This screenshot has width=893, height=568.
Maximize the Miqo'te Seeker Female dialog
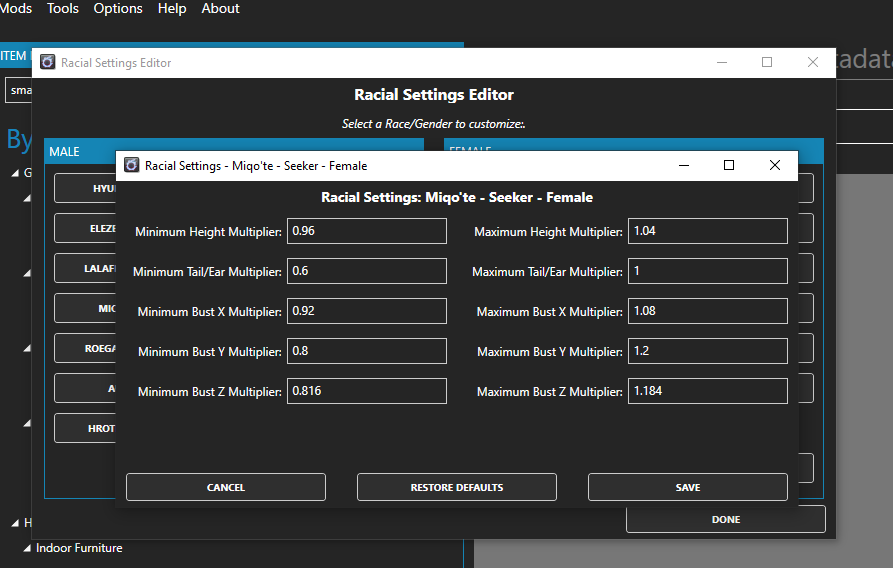tap(729, 165)
